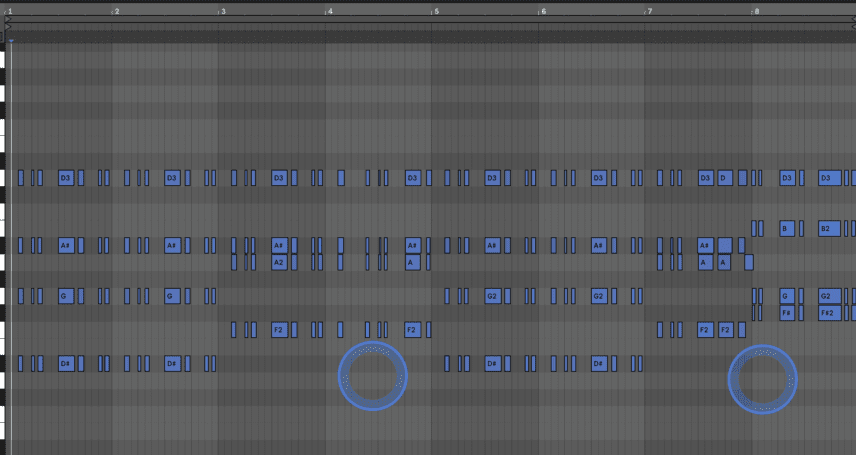The height and width of the screenshot is (455, 856).
Task: Click the bar 3 marker in the ruler
Action: (223, 11)
